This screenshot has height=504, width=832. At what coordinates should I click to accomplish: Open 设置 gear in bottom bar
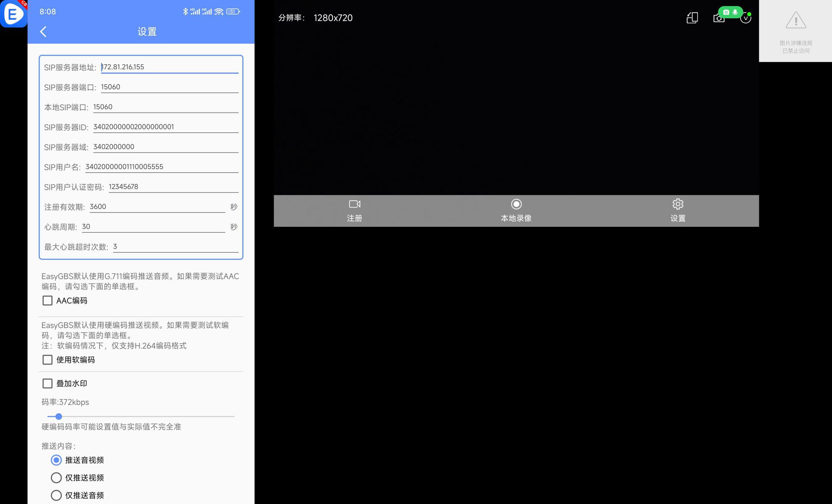(677, 210)
